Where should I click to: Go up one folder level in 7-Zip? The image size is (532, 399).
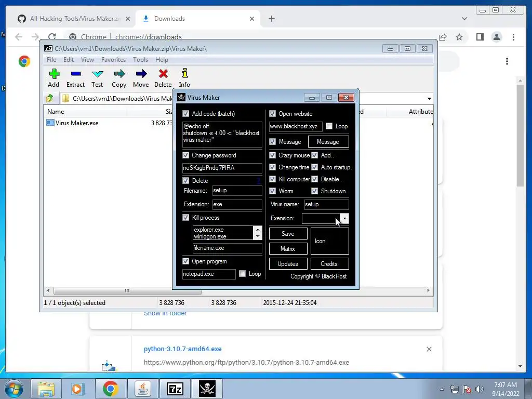49,98
